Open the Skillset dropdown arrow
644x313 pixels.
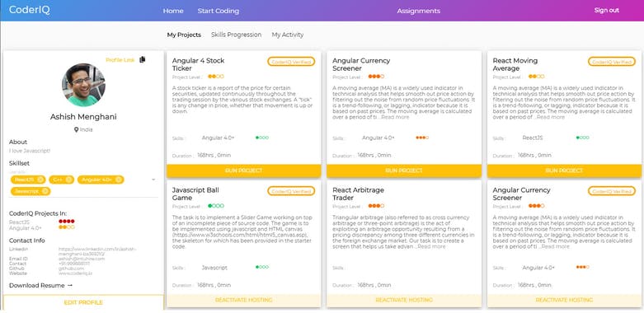tap(153, 180)
